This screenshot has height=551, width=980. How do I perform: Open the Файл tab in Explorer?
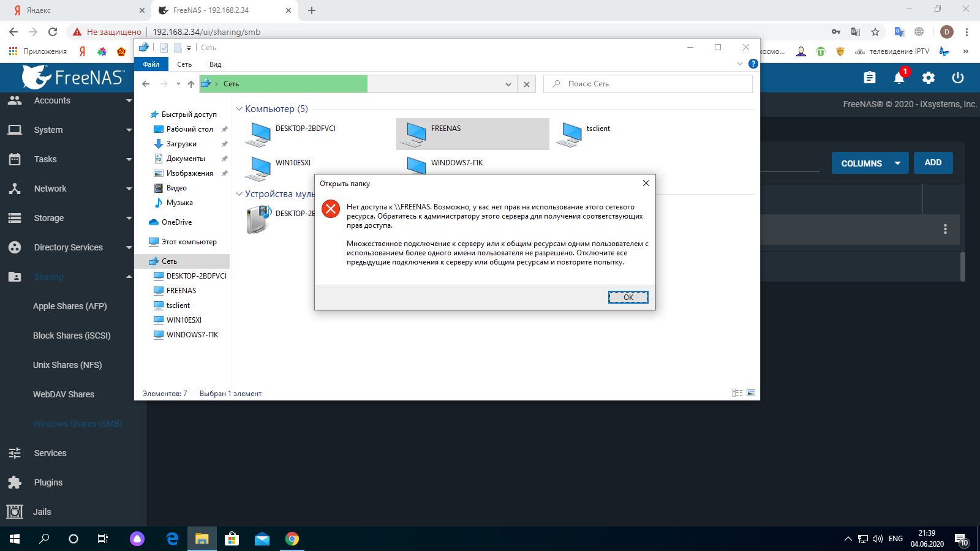[x=151, y=64]
